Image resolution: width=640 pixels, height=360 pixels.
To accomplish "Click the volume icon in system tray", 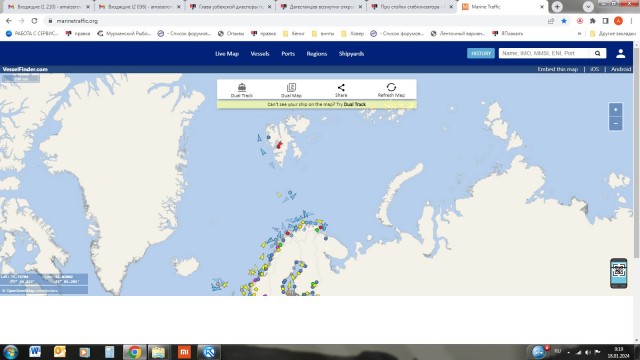I will point(588,352).
